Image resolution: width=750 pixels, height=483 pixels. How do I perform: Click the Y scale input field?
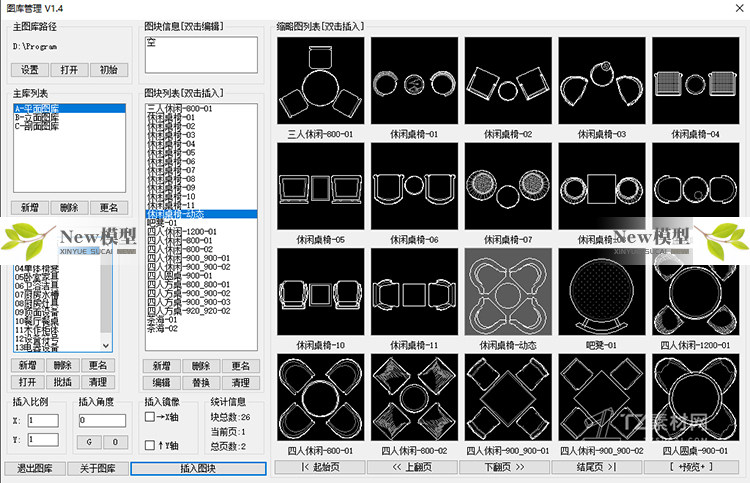(43, 439)
